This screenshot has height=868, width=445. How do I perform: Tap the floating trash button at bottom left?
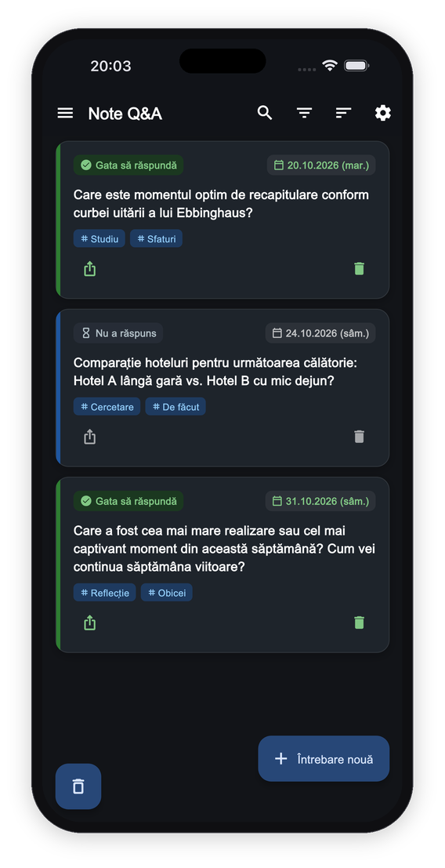(78, 786)
